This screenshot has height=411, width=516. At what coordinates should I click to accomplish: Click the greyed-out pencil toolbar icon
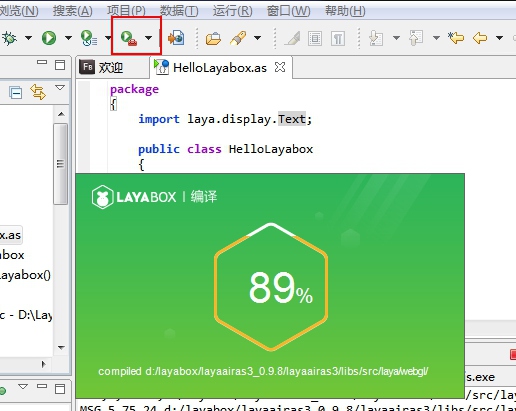pos(292,38)
